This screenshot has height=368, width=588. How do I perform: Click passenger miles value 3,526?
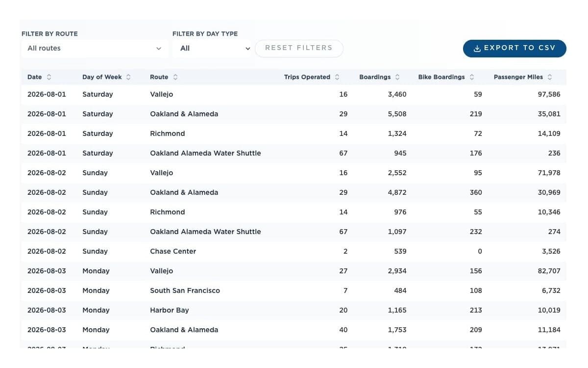click(551, 251)
